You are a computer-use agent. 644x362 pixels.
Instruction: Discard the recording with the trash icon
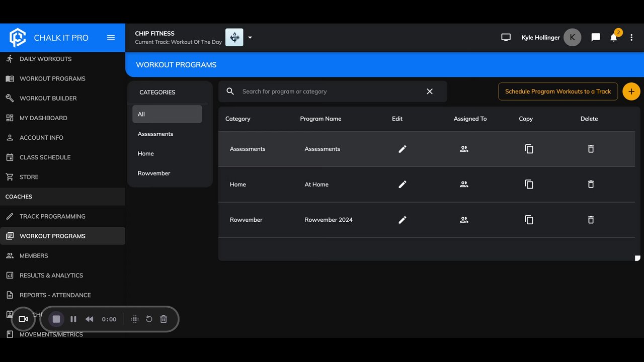(x=164, y=319)
